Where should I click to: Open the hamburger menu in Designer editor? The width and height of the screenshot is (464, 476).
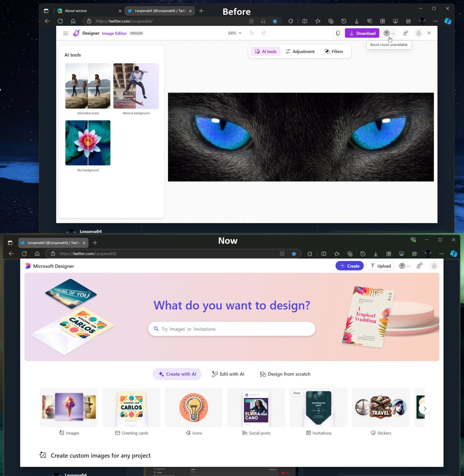66,33
